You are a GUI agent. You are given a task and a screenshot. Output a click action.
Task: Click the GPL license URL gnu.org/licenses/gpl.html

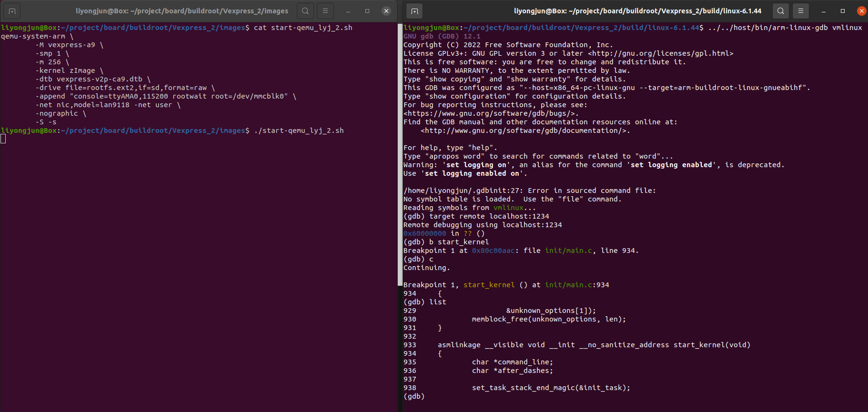[661, 53]
